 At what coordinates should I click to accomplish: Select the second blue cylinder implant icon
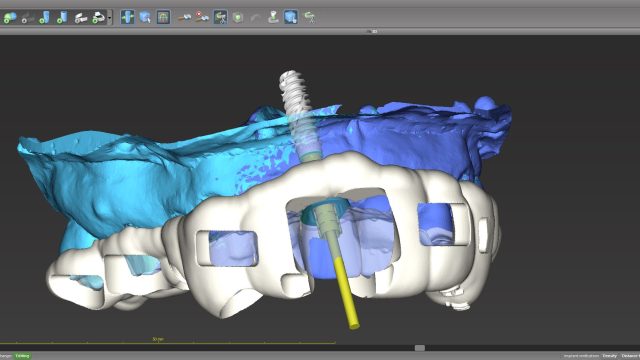point(62,18)
